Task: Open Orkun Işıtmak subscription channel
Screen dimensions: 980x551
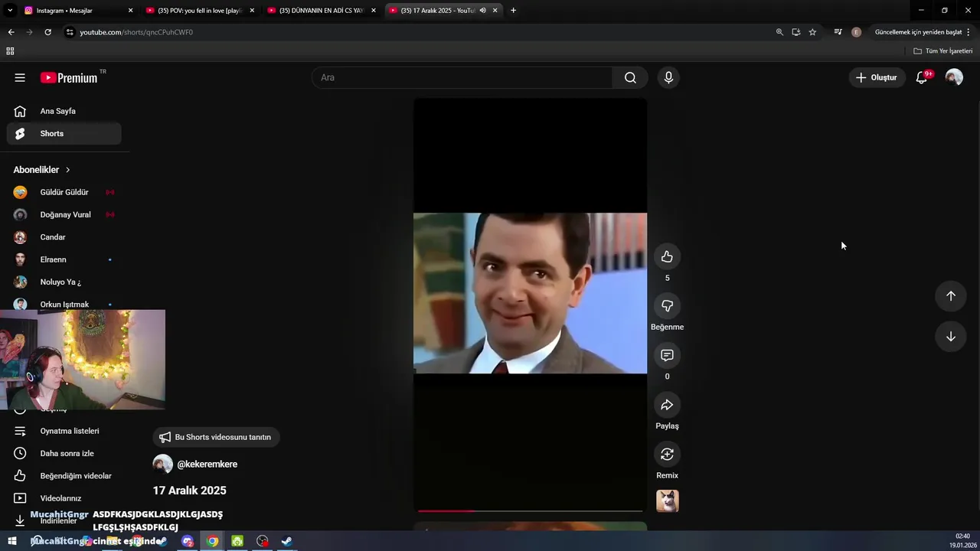Action: 64,304
